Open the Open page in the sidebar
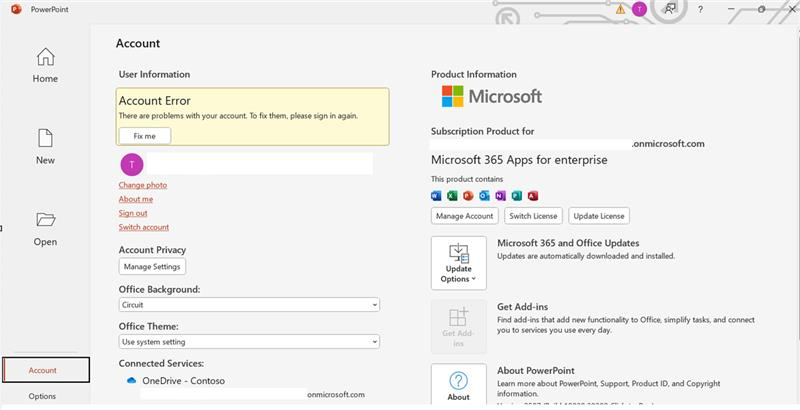 tap(45, 228)
